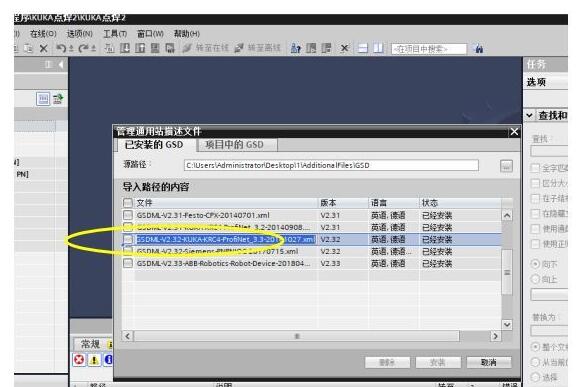Click the horizontal scrollbar thumb under the file list
The height and width of the screenshot is (387, 576).
click(x=297, y=336)
